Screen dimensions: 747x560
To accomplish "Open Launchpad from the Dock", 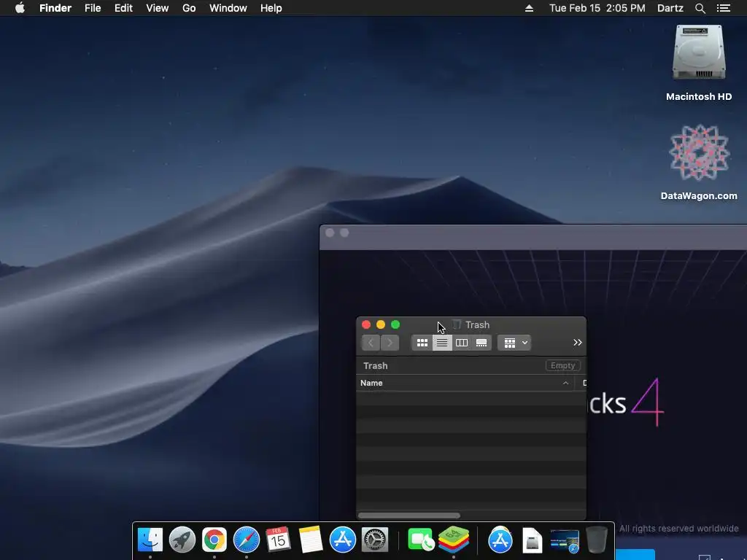I will point(182,540).
